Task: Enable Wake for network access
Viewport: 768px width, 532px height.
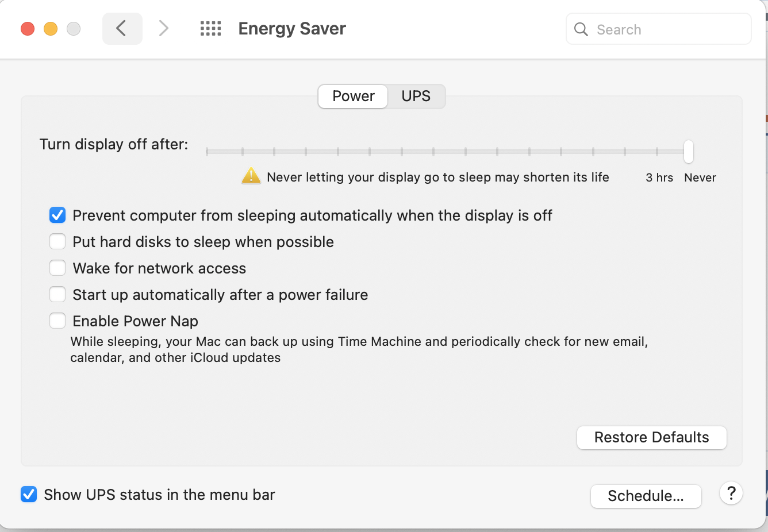Action: [x=57, y=268]
